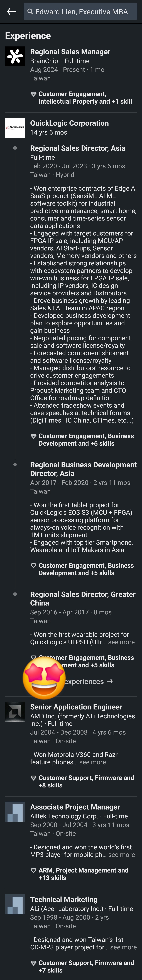This screenshot has width=142, height=980.
Task: Tap the back arrow icon
Action: tap(11, 11)
